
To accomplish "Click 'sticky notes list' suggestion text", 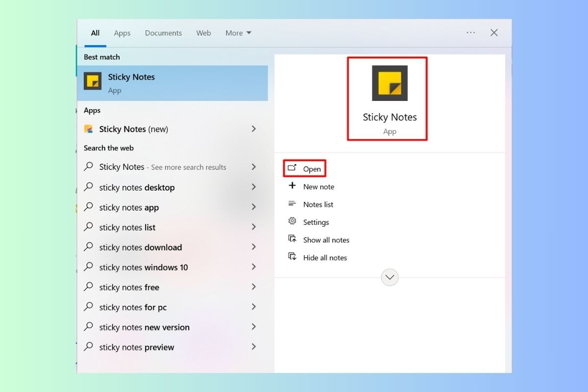I will point(127,227).
